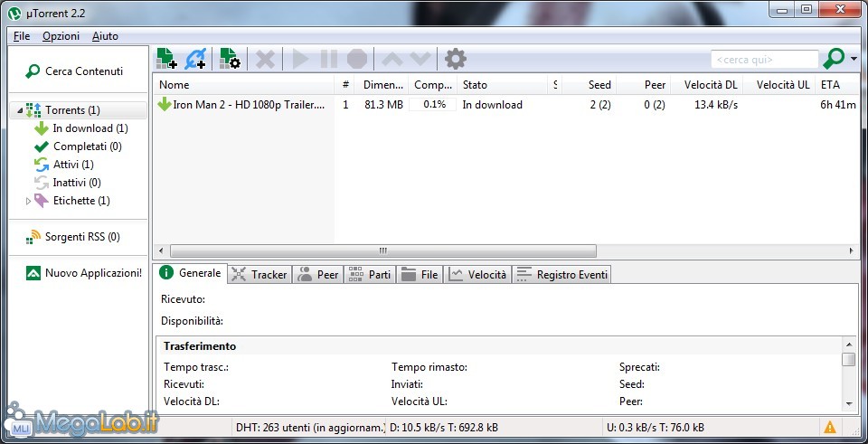Select the Iron Man 2 torrent row
868x444 pixels.
(x=505, y=105)
